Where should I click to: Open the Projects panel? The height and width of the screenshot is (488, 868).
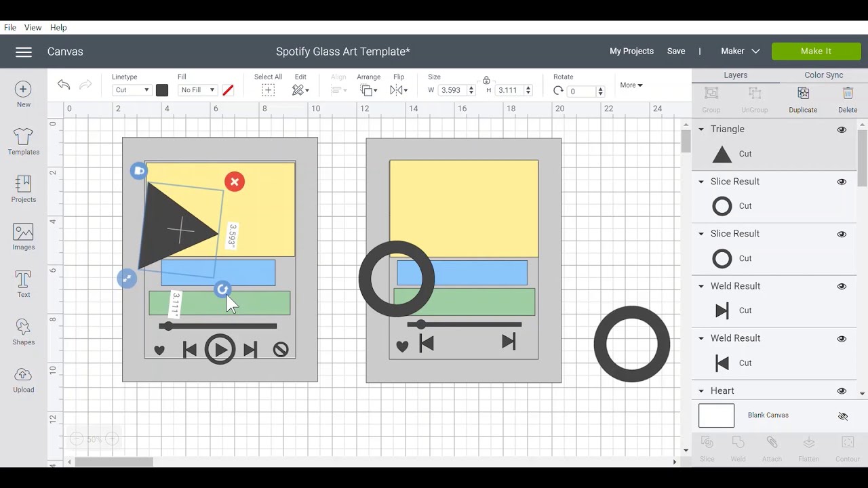pos(23,189)
